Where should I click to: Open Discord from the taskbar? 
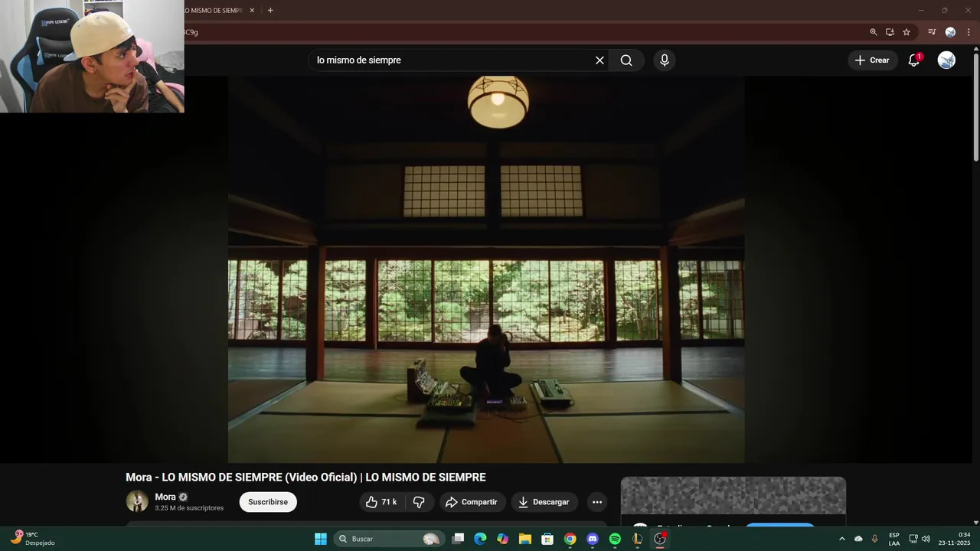pyautogui.click(x=592, y=539)
